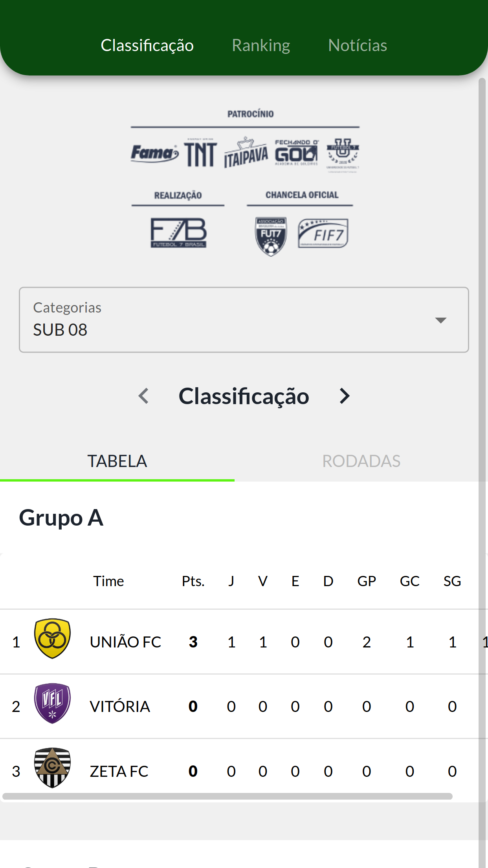Click the UNIÃO FC team name
Screen dimensions: 488x868
[x=125, y=642]
